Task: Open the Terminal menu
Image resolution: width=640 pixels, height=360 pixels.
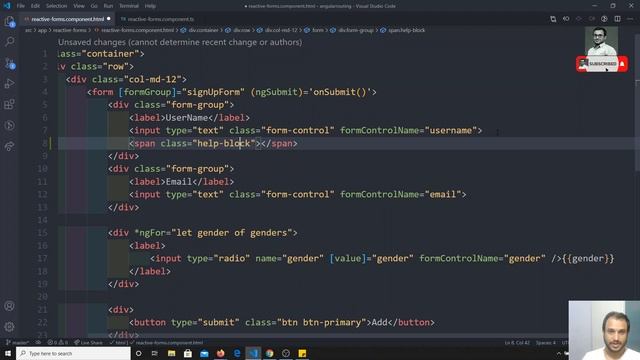Action: tap(129, 6)
